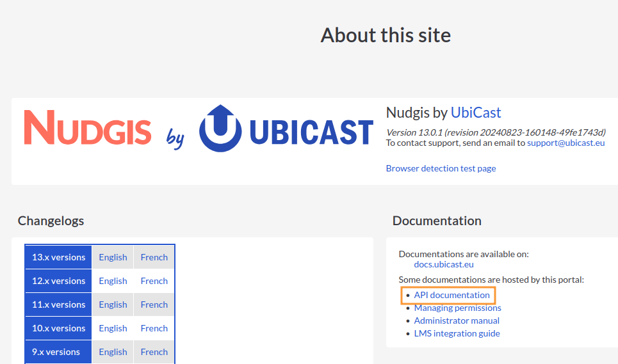
Task: Click the 13.x versions row header
Action: (x=59, y=257)
